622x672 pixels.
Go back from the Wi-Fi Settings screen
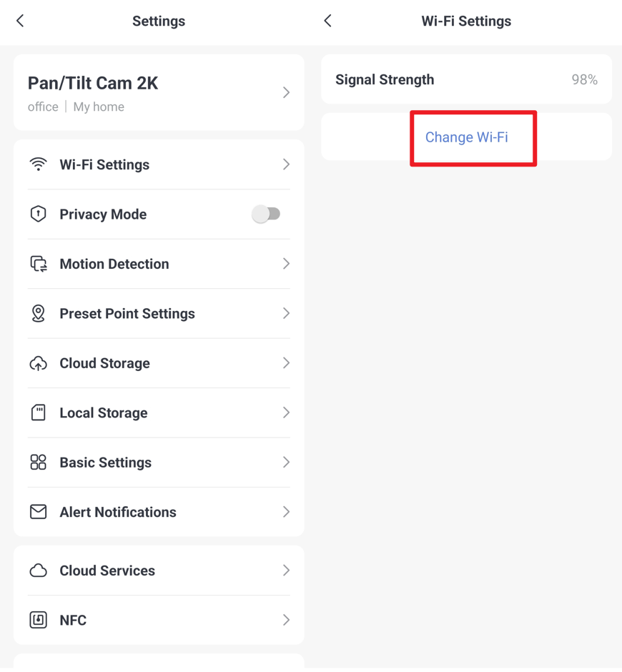tap(328, 21)
